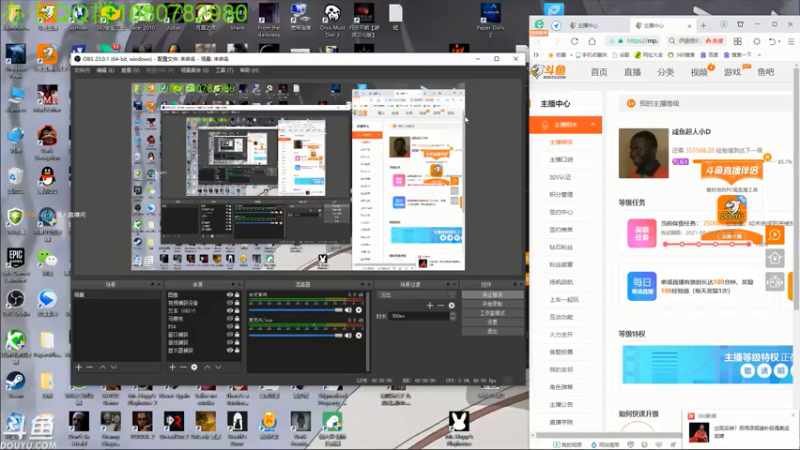This screenshot has width=800, height=450.
Task: Open source properties gear in Sources panel
Action: click(194, 367)
